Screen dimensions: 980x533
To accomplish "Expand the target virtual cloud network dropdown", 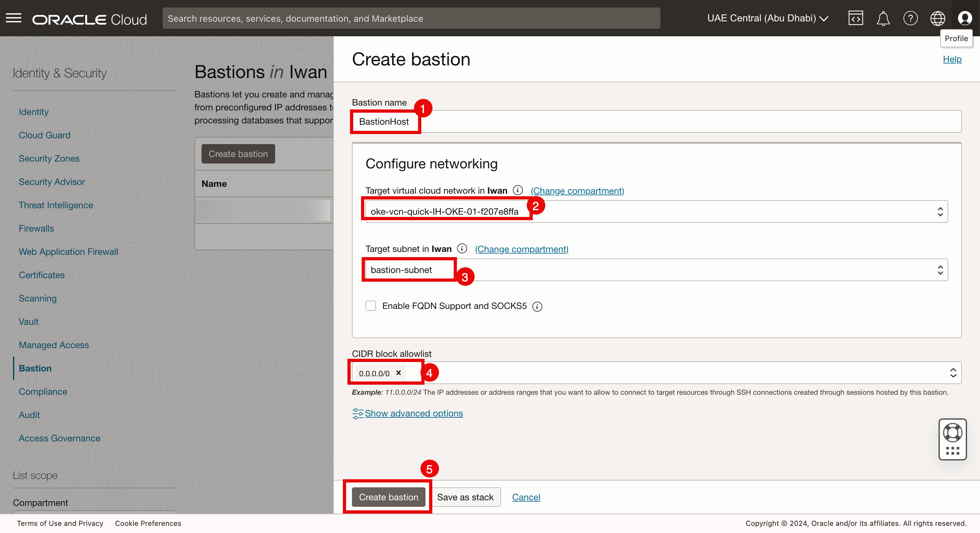I will (x=940, y=212).
